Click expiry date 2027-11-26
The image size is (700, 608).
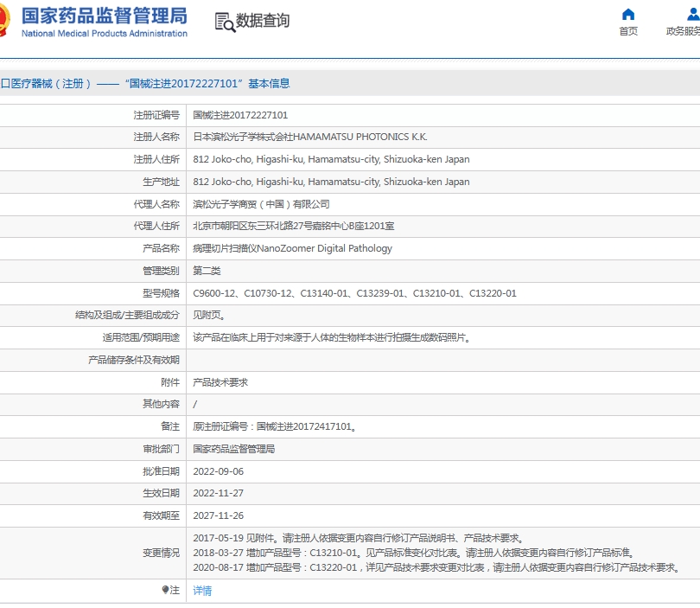point(219,515)
